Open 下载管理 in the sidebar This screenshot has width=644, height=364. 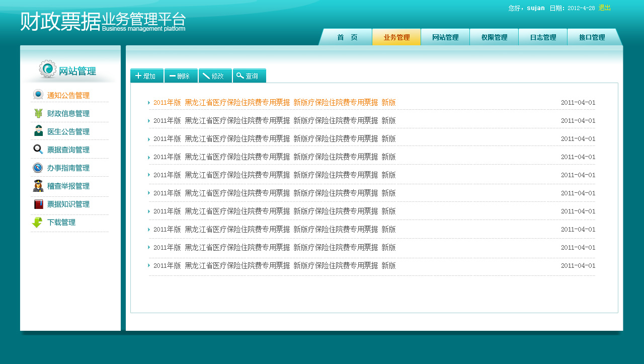[x=61, y=222]
